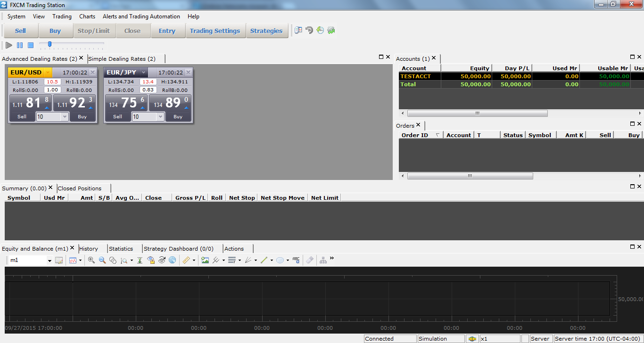Screen dimensions: 644x343
Task: Pause the simulation playback
Action: point(20,45)
